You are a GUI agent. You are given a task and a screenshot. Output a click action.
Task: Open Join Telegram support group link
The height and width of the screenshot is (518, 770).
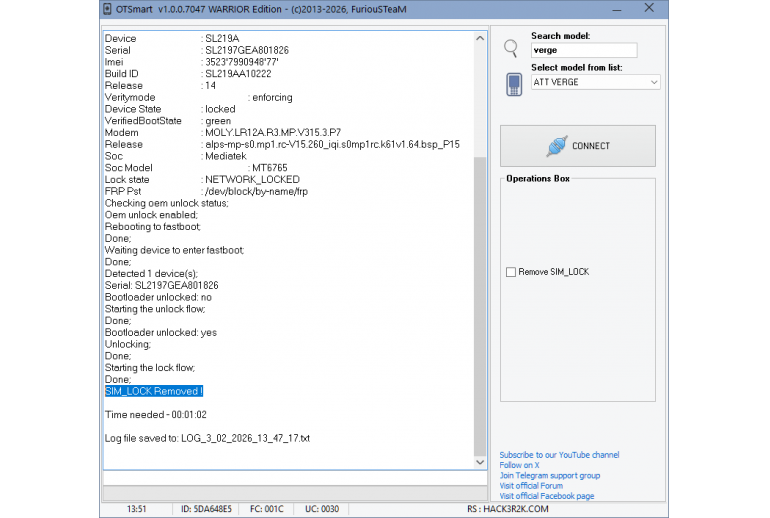tap(549, 476)
